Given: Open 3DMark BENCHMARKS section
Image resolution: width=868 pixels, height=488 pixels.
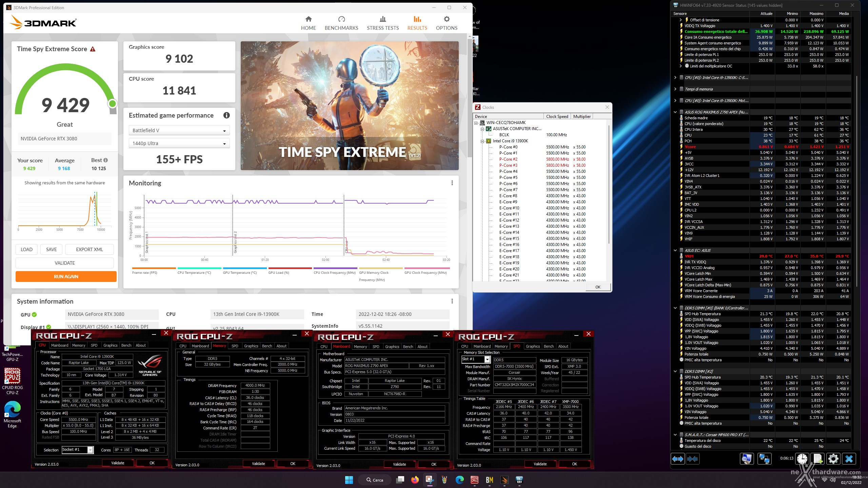Looking at the screenshot, I should coord(341,23).
